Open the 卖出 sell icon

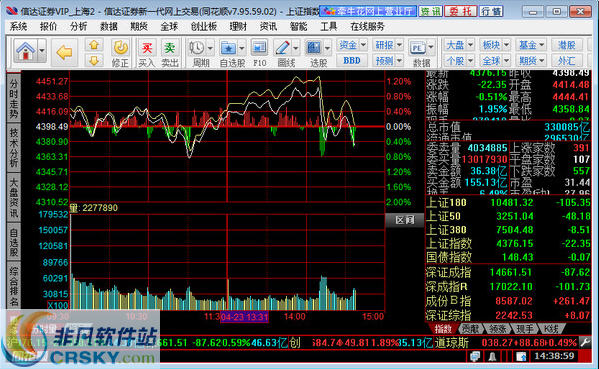pos(170,53)
